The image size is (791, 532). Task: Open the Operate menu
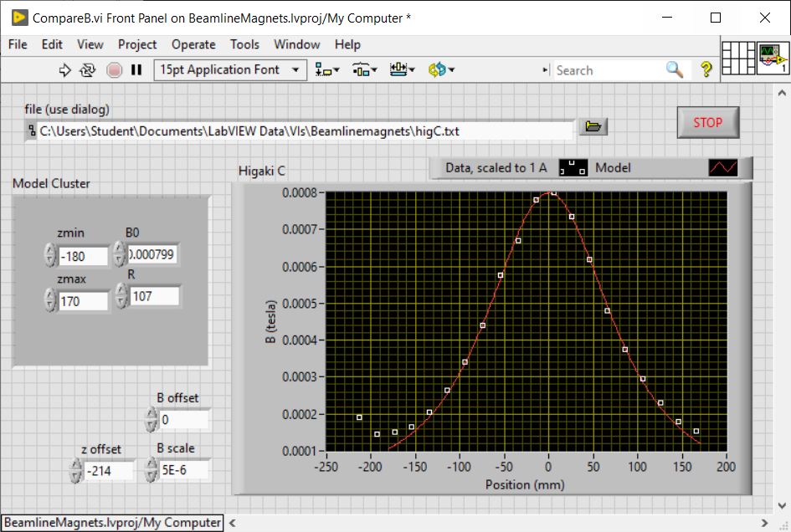tap(193, 44)
